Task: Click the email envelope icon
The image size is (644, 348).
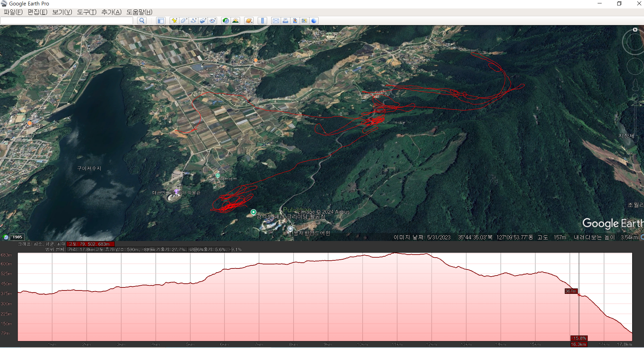Action: pos(276,21)
